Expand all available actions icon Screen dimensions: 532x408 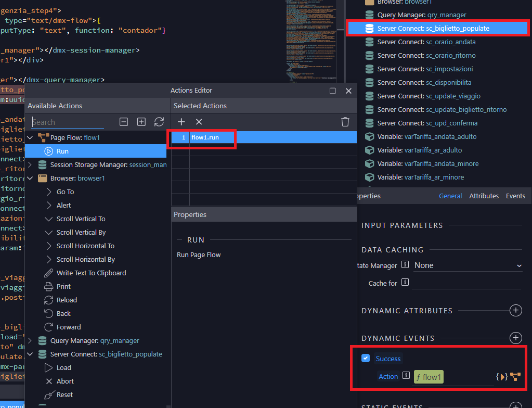coord(141,122)
